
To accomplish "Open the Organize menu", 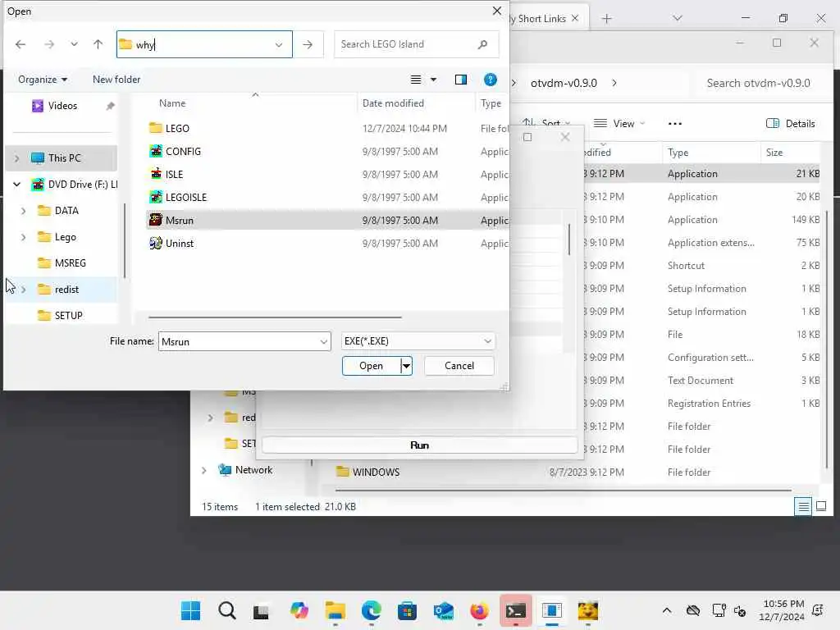I will tap(43, 80).
